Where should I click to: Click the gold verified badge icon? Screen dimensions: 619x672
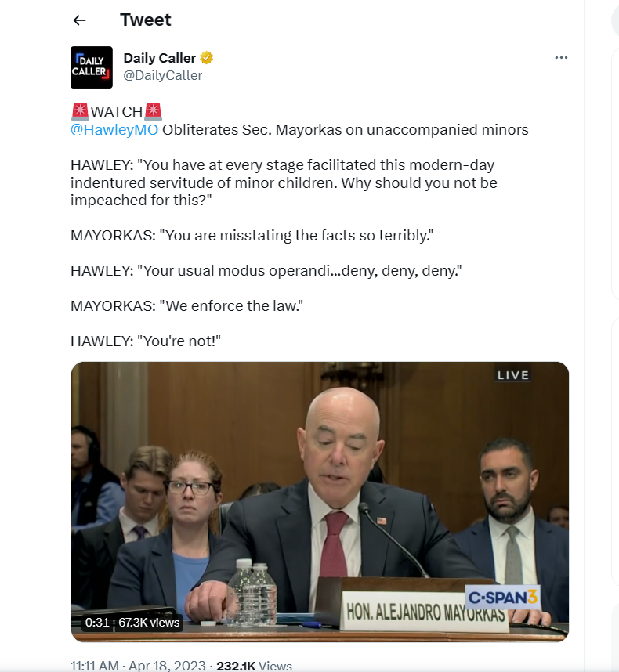coord(207,57)
